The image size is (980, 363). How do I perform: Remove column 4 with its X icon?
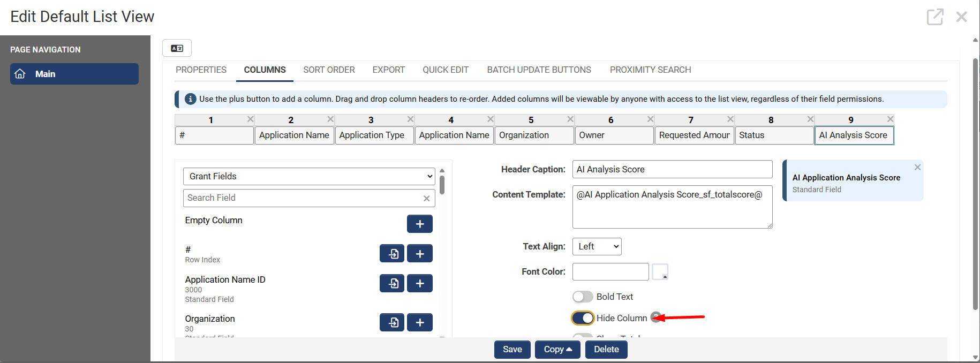coord(491,119)
